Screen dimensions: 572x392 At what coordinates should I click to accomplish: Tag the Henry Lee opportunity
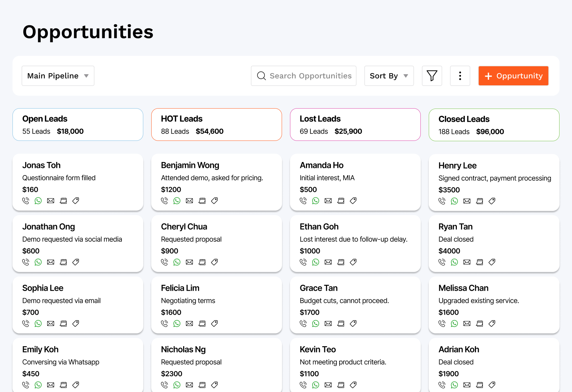pyautogui.click(x=492, y=201)
